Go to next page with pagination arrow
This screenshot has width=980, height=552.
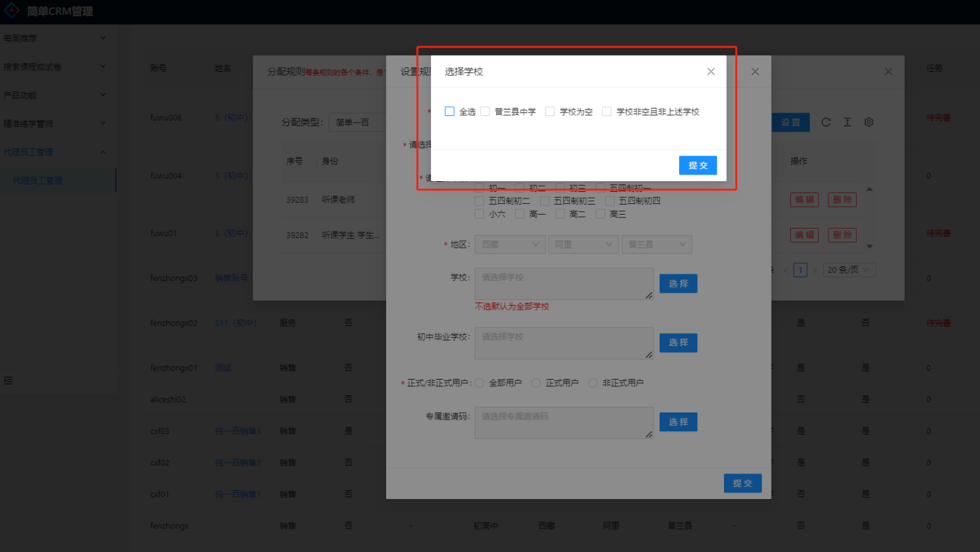pyautogui.click(x=815, y=270)
